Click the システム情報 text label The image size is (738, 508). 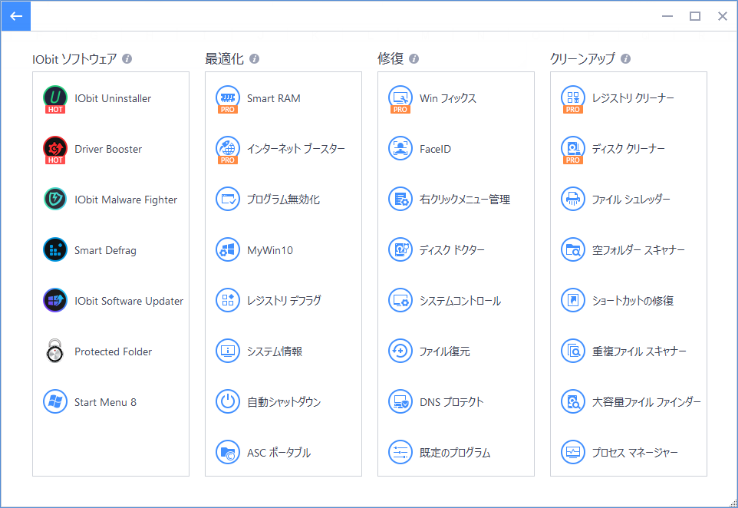point(274,352)
